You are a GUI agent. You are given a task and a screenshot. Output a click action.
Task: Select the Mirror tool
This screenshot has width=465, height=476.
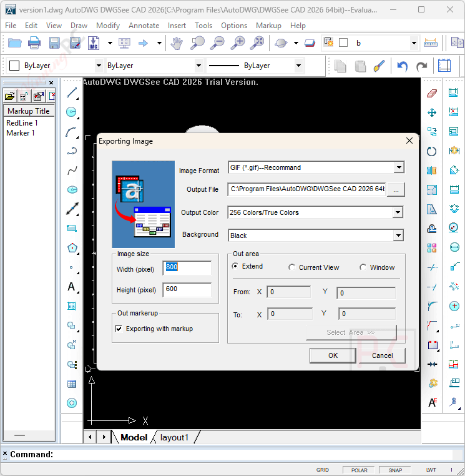[x=432, y=171]
